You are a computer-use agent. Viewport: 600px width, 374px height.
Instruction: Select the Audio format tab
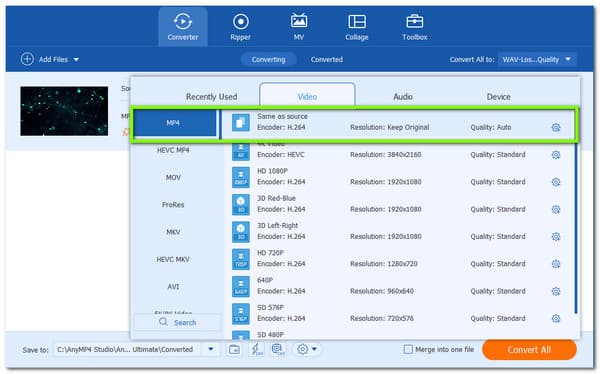(403, 97)
